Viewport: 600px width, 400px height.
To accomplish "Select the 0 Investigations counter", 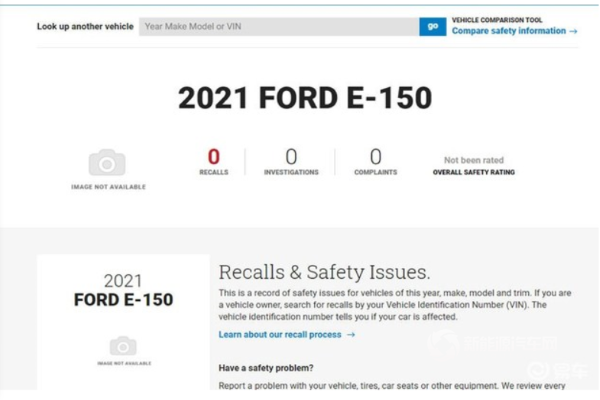I will 291,162.
